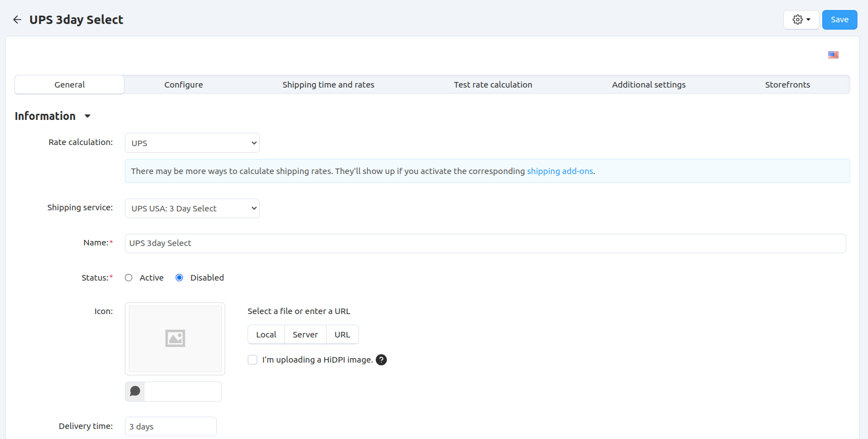
Task: Click the icon alt-text speech bubble
Action: click(x=135, y=392)
